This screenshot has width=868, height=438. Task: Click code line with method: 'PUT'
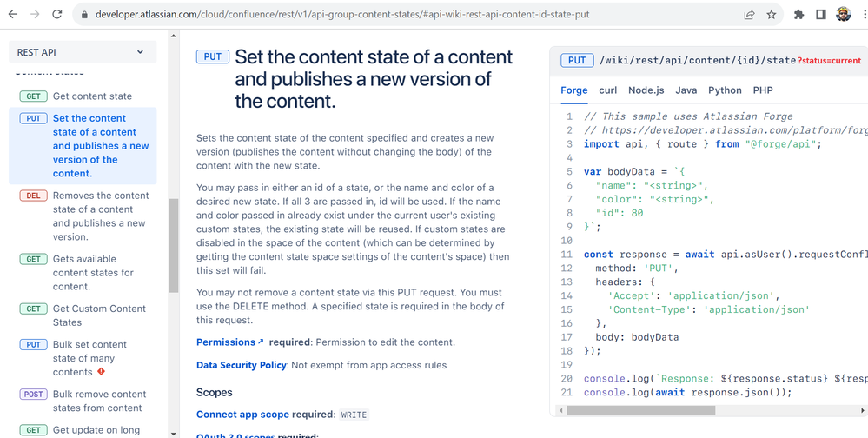(x=637, y=268)
